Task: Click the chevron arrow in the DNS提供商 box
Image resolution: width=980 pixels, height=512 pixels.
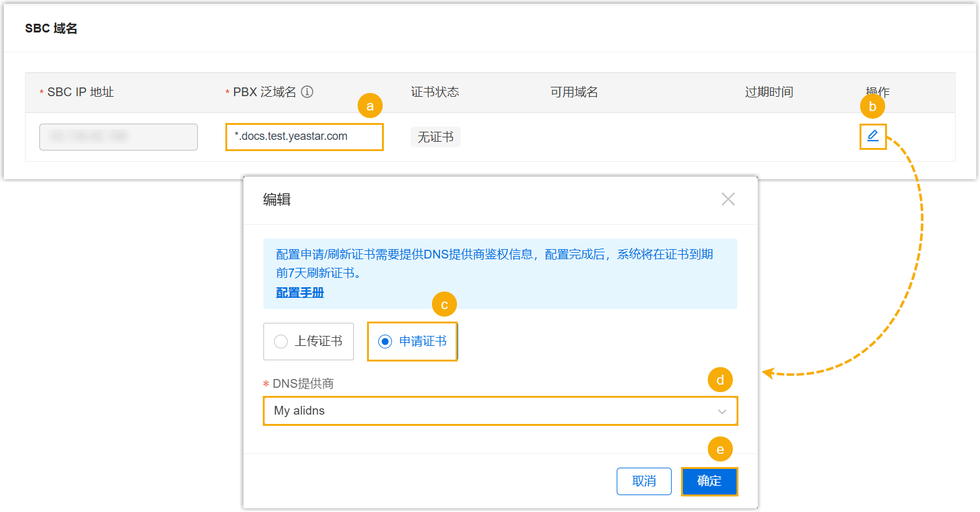Action: [722, 411]
